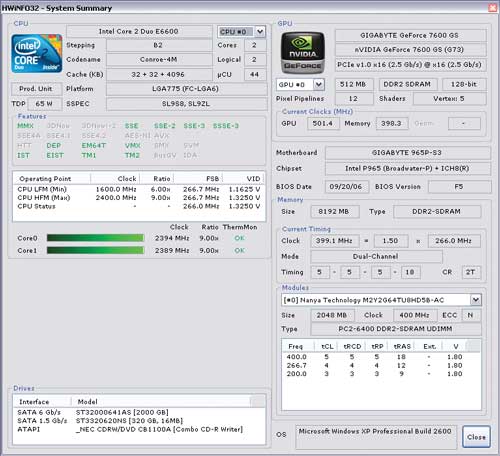Click the VMX feature label

[x=133, y=145]
